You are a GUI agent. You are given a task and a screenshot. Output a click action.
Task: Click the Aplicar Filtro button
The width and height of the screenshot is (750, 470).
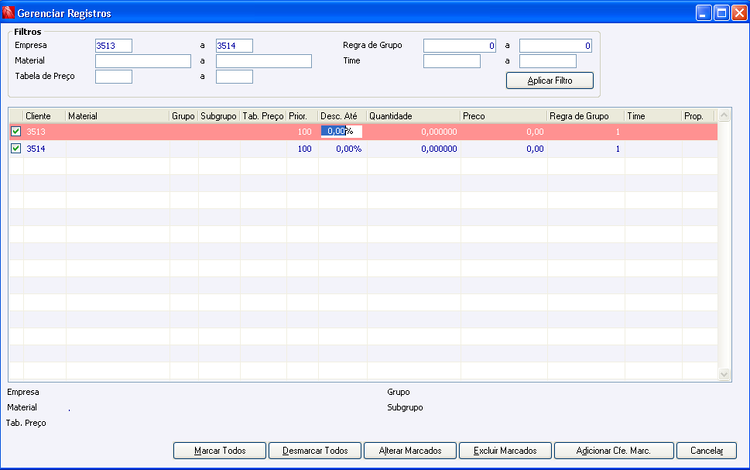(550, 80)
